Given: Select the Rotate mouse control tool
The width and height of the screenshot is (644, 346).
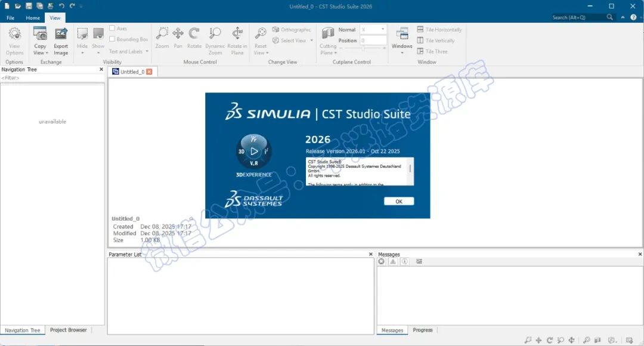Looking at the screenshot, I should click(194, 38).
